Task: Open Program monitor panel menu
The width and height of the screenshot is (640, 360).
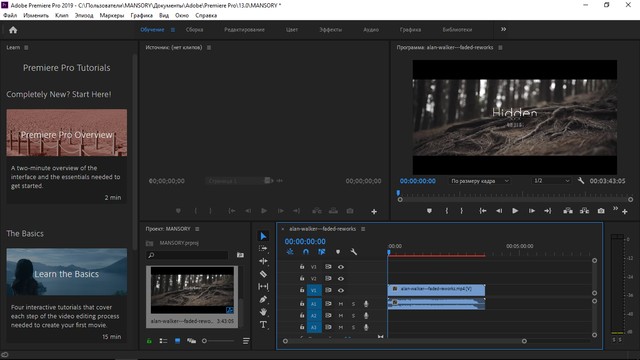Action: (500, 47)
